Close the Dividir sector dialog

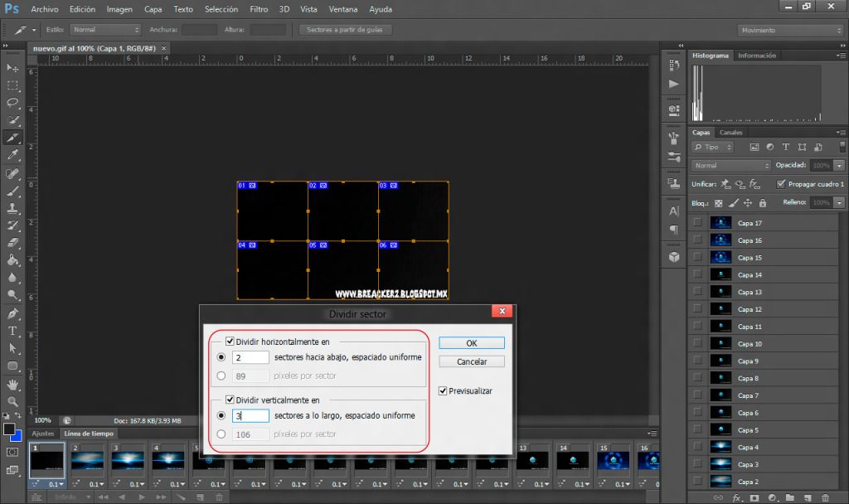click(x=502, y=311)
